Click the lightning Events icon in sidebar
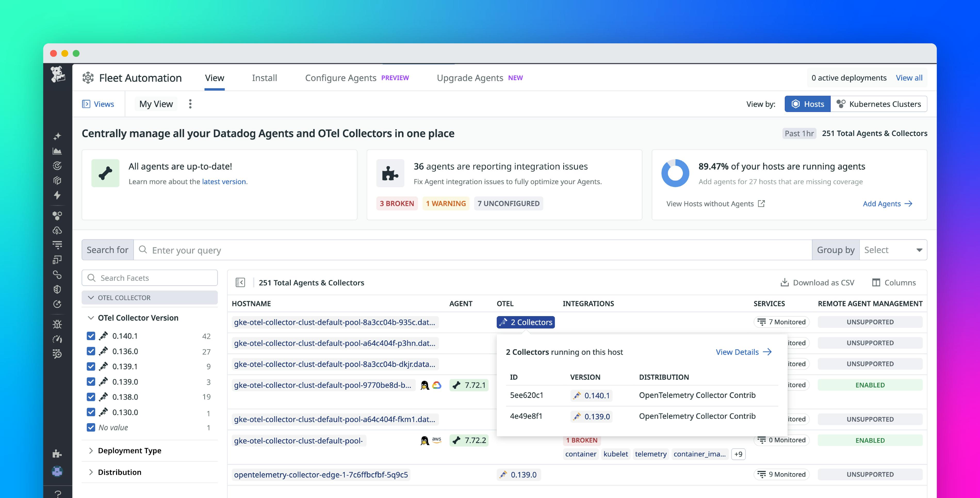Screen dimensions: 980x498 tap(57, 195)
